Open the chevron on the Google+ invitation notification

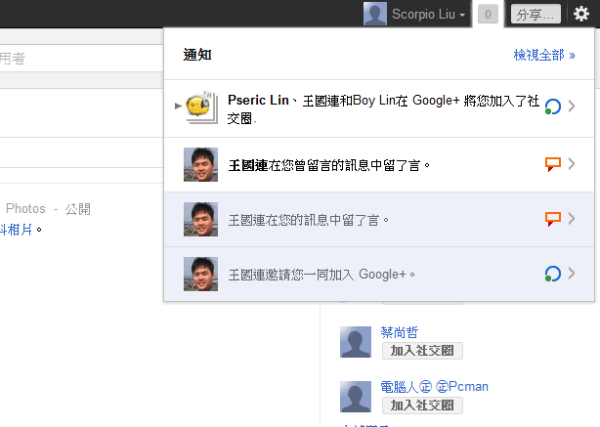click(572, 273)
